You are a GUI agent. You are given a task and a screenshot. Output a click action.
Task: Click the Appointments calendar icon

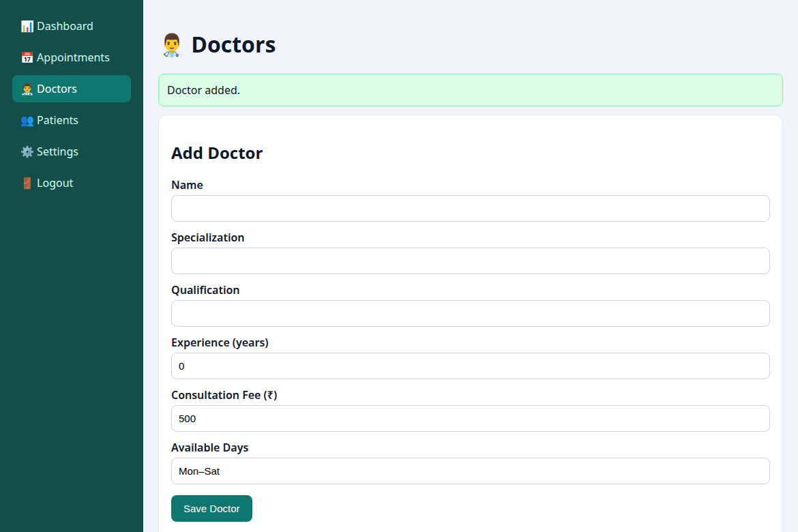point(27,57)
